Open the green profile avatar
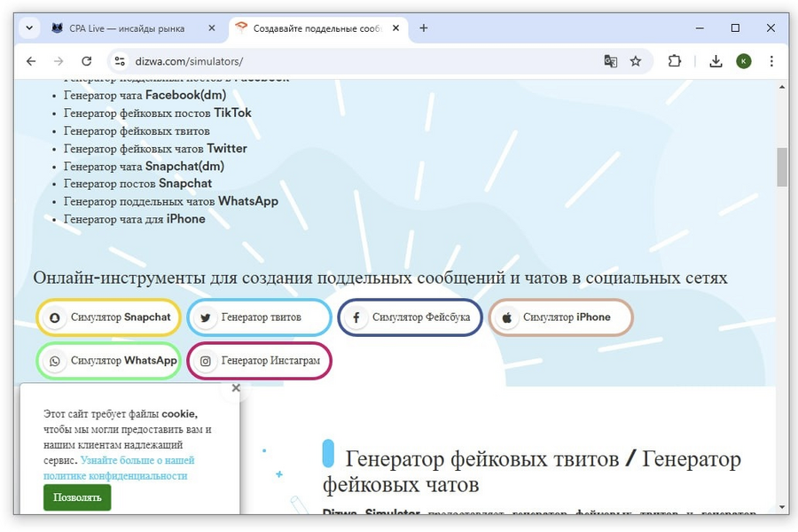The image size is (798, 532). click(x=744, y=61)
